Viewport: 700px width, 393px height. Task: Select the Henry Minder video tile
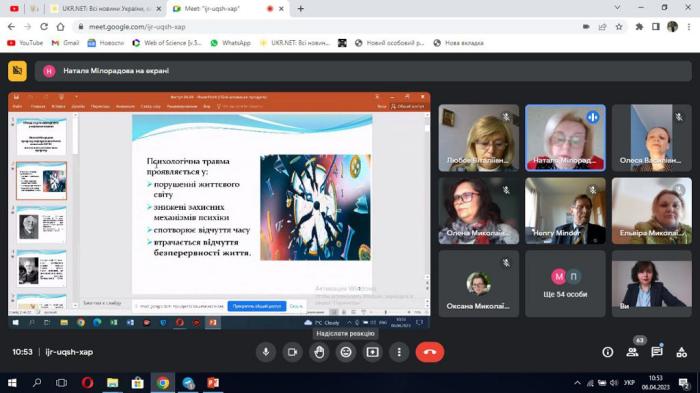(565, 211)
